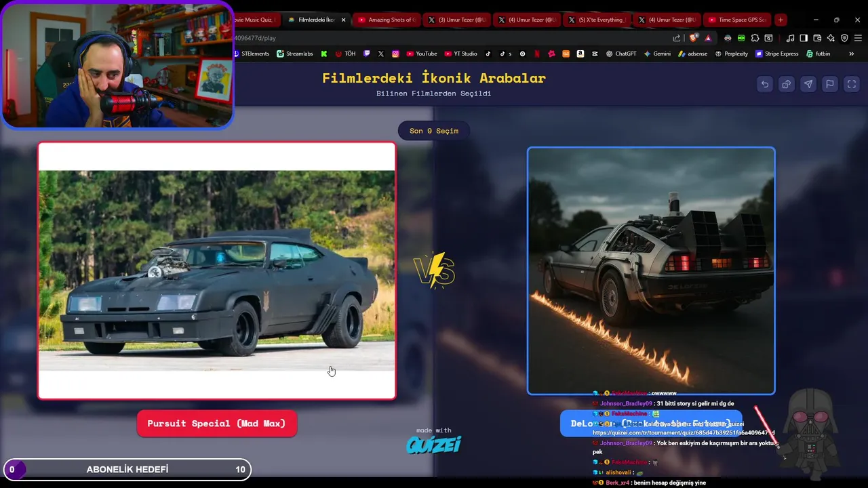Click the paper-plane share icon

pyautogui.click(x=808, y=84)
